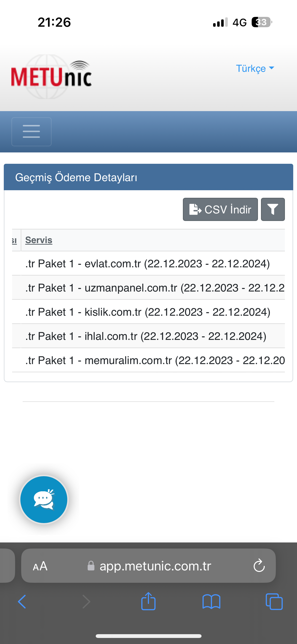Click the filter funnel icon button
The image size is (297, 644).
(x=273, y=209)
